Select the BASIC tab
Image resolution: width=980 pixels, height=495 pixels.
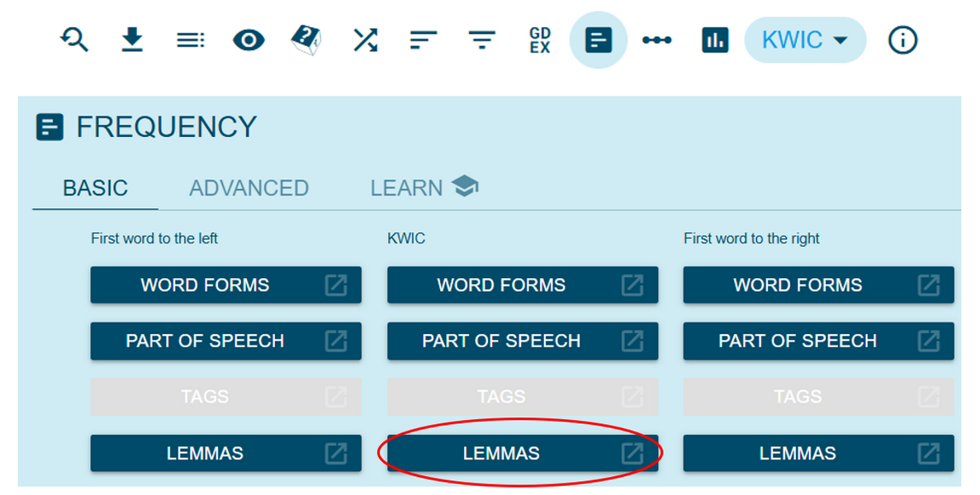(x=95, y=188)
